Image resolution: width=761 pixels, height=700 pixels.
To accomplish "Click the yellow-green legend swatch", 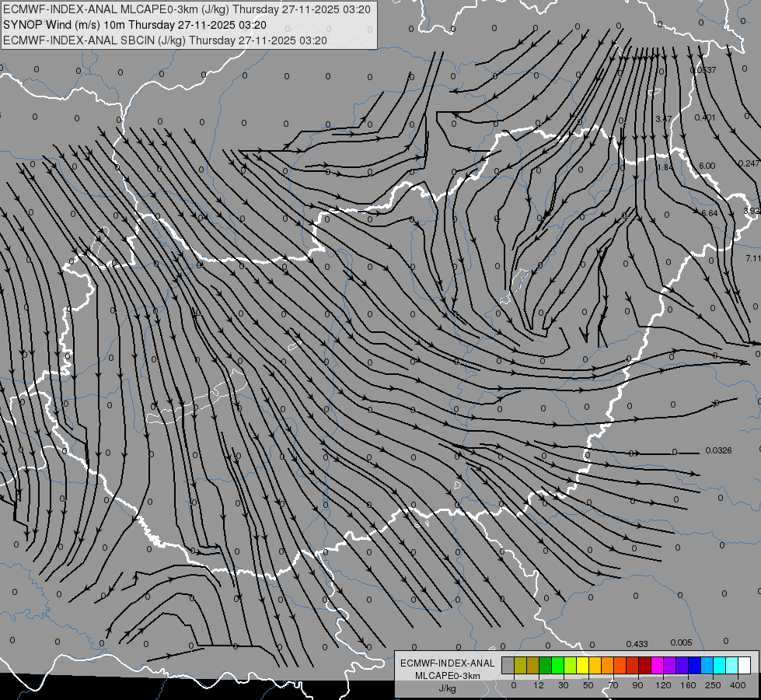I will pyautogui.click(x=571, y=665).
